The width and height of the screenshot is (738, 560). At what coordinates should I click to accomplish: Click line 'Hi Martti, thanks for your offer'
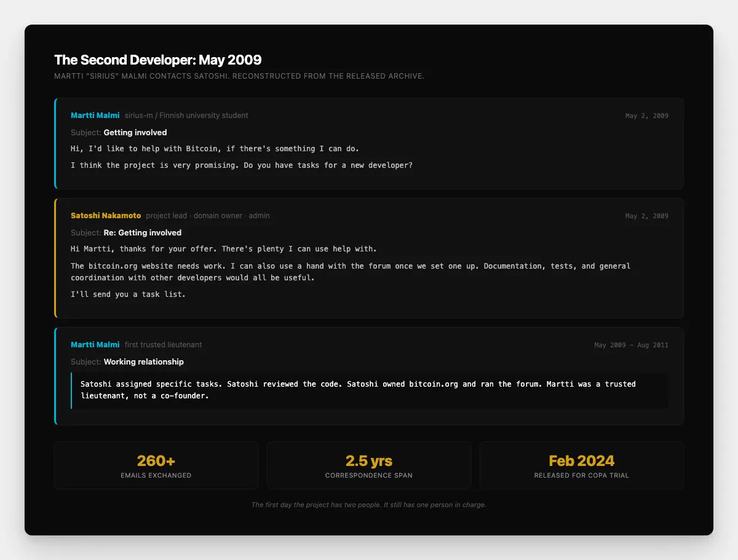tap(224, 249)
